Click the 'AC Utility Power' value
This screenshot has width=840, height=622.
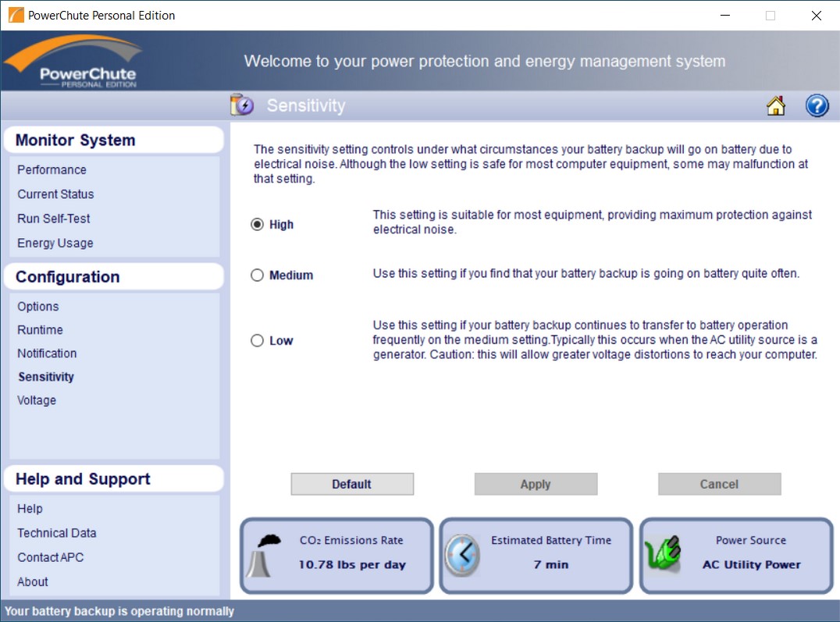point(752,565)
